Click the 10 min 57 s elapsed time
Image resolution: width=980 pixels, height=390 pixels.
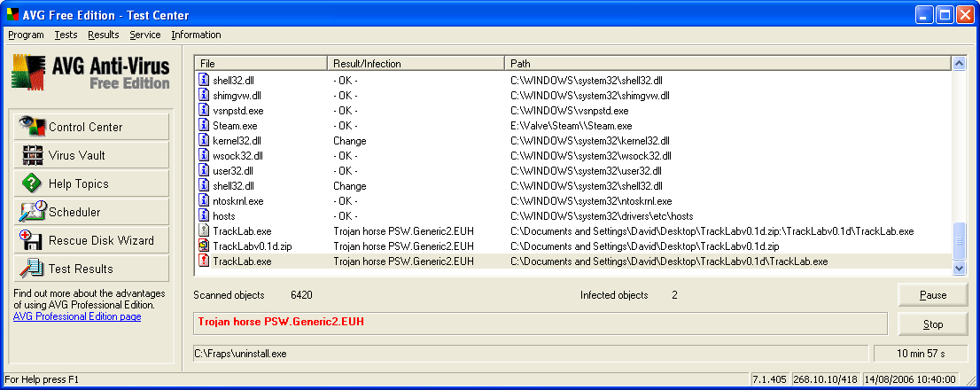pyautogui.click(x=921, y=353)
